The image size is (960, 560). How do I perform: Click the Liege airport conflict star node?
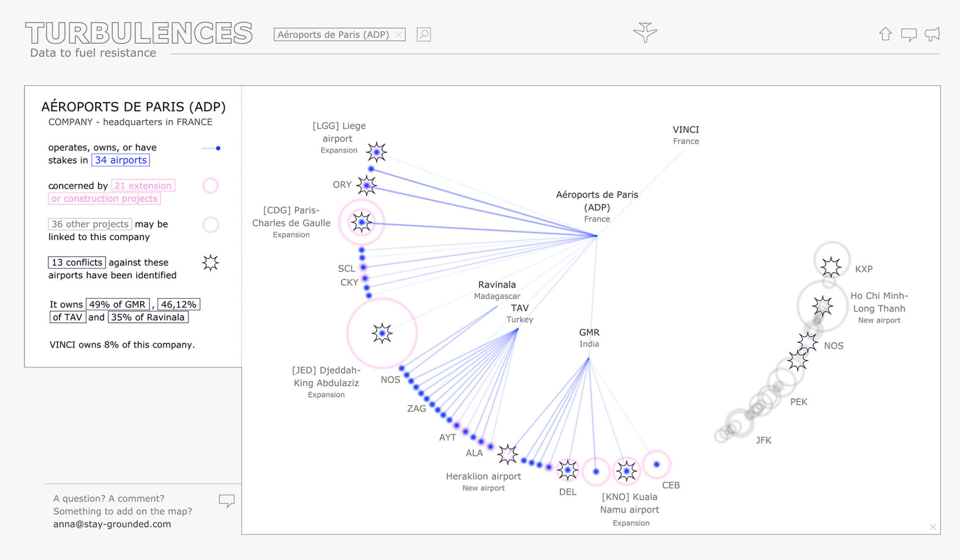click(377, 152)
